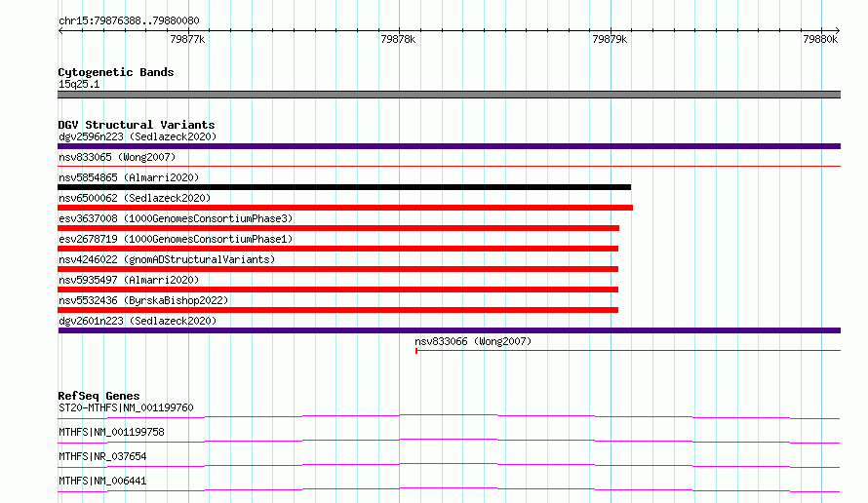Click the esv3637008 (1000GenomesConsortiumPhase3) label

[x=176, y=218]
